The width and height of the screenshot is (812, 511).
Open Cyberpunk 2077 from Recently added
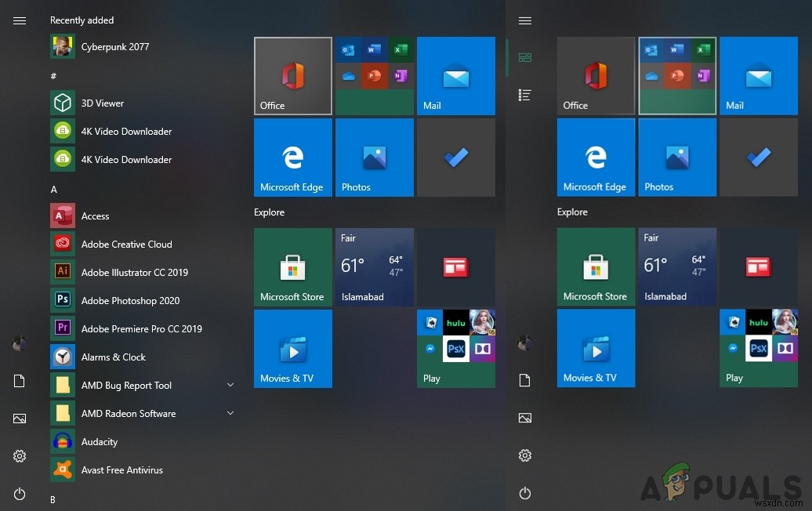click(x=114, y=47)
